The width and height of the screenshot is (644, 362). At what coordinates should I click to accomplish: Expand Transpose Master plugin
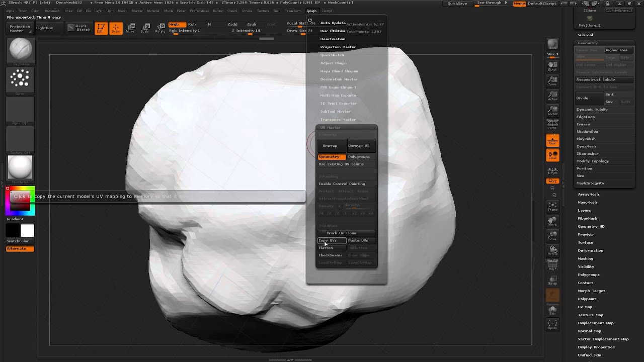coord(338,120)
